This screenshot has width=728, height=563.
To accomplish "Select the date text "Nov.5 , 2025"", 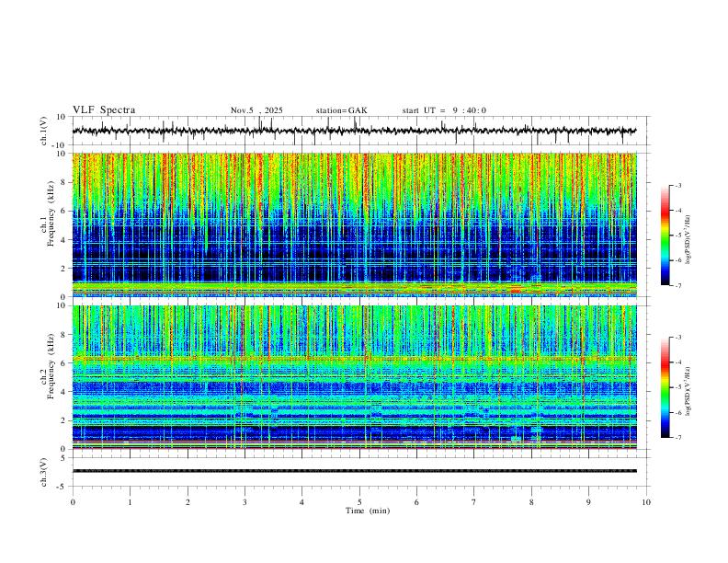I will [256, 110].
